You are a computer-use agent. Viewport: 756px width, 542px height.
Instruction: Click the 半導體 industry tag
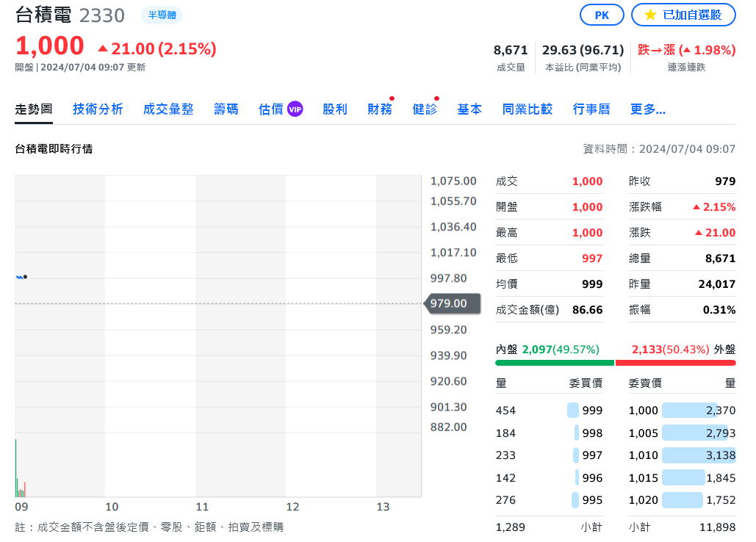[162, 15]
